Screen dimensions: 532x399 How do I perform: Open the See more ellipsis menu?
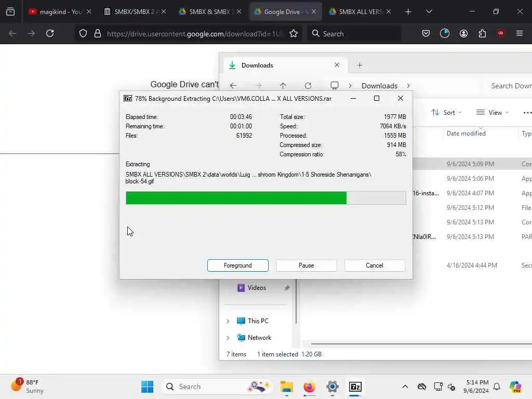(x=527, y=112)
